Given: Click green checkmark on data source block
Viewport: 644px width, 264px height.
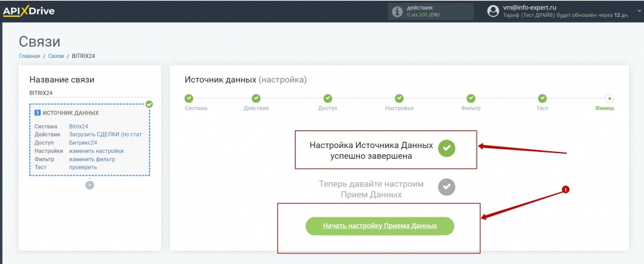Looking at the screenshot, I should point(149,105).
